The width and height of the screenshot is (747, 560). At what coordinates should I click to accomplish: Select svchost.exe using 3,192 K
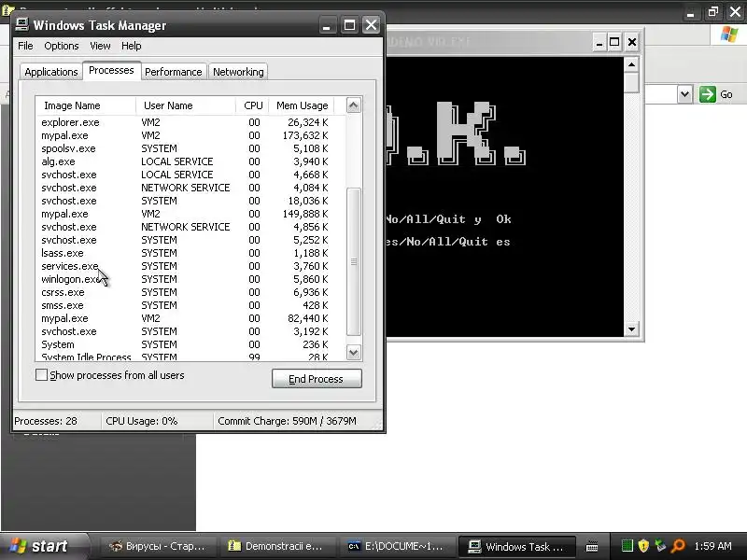pos(185,331)
